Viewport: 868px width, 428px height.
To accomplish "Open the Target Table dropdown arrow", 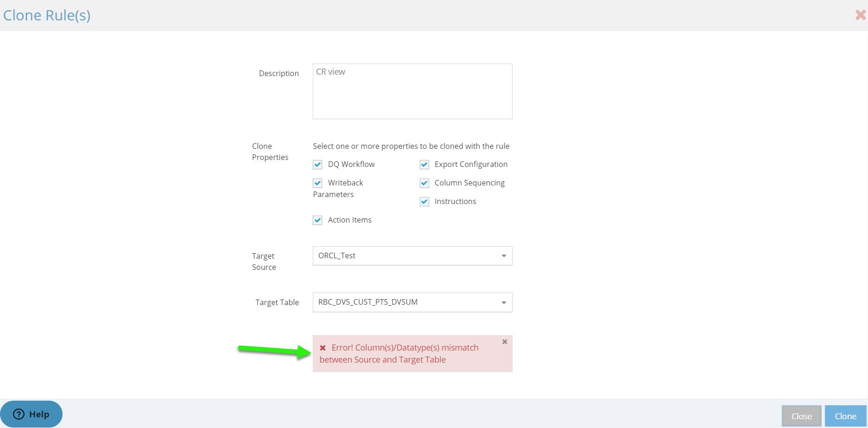I will pyautogui.click(x=504, y=303).
